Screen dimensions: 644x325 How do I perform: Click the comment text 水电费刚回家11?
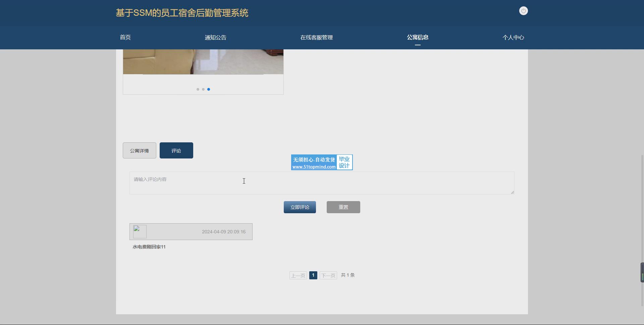tap(149, 247)
